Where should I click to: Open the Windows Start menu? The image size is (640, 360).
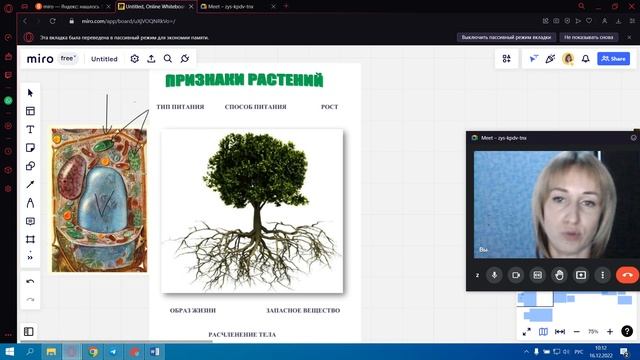[10, 352]
